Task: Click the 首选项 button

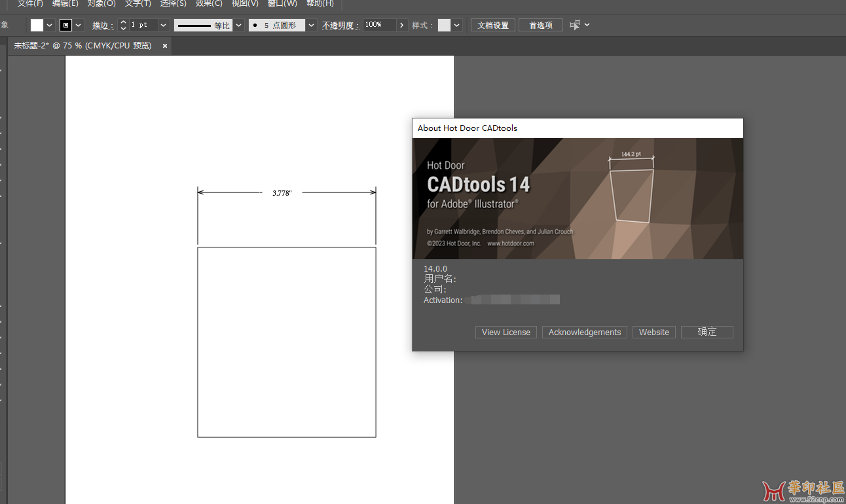Action: click(541, 25)
